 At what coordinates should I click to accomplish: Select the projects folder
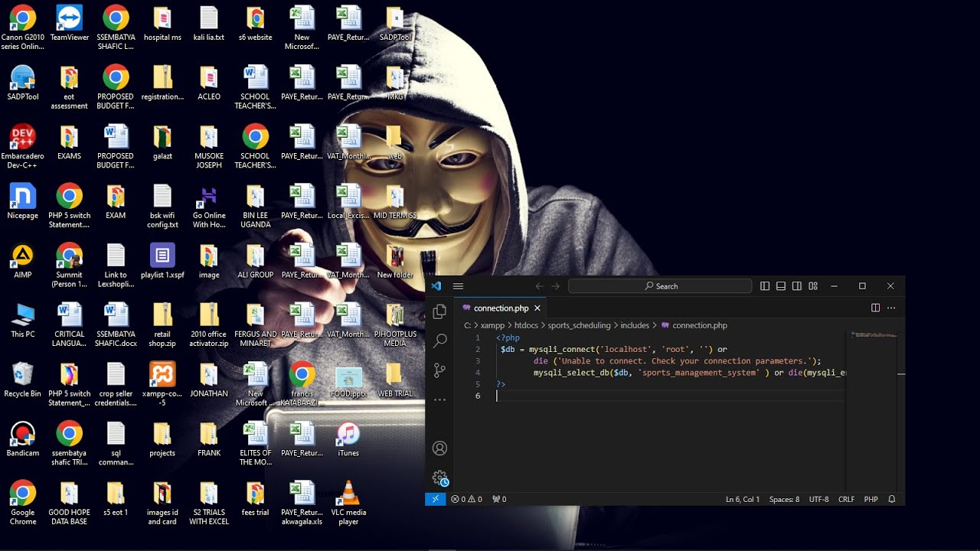(x=162, y=439)
